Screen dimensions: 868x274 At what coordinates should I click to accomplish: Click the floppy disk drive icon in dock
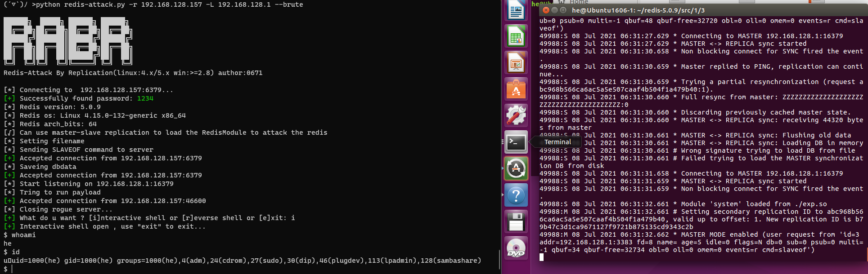[516, 221]
